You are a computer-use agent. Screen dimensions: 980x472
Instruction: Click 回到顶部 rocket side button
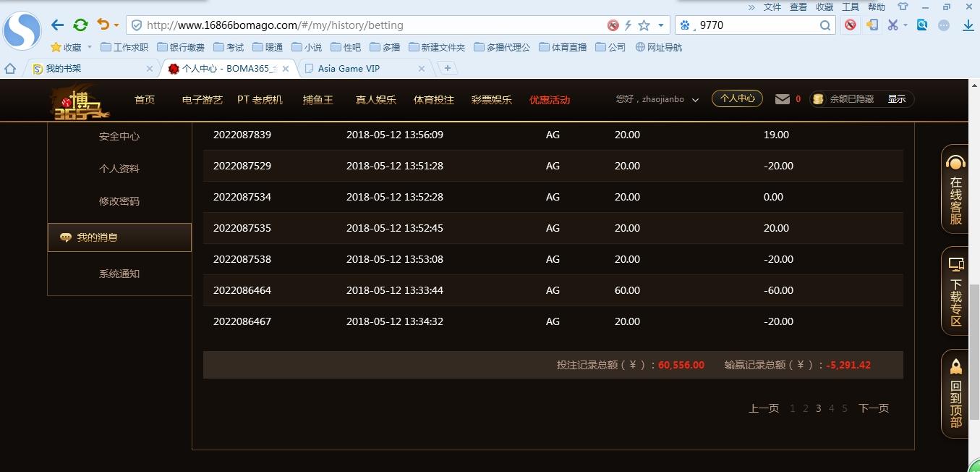point(955,394)
